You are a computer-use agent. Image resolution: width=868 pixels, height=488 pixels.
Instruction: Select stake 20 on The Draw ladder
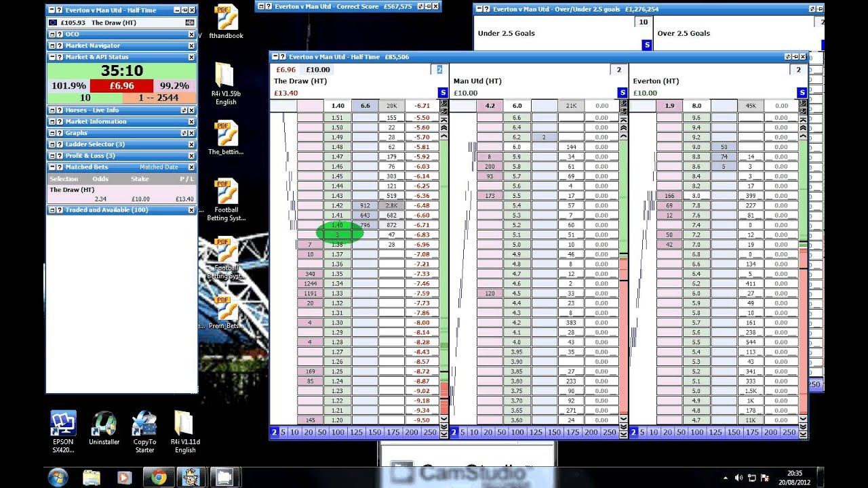[308, 432]
